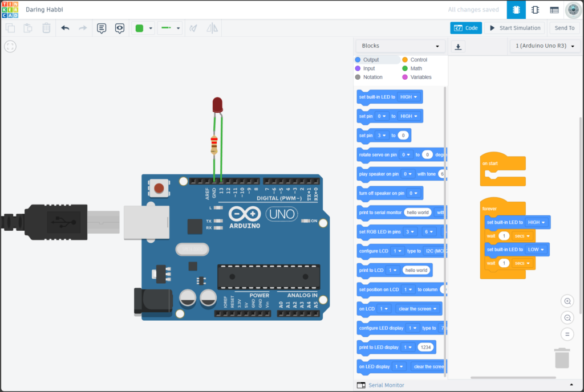The image size is (584, 392).
Task: Click the value field in set pin 3 block
Action: [403, 136]
